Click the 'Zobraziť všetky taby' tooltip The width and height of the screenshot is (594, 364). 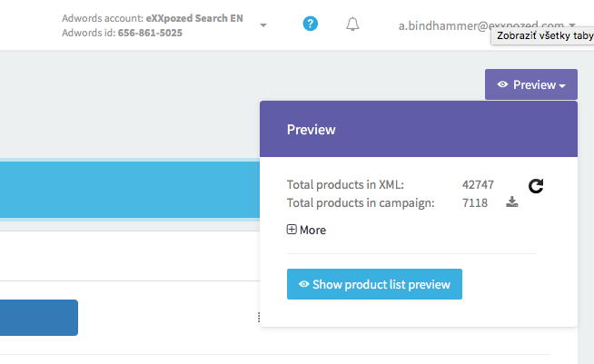(542, 37)
